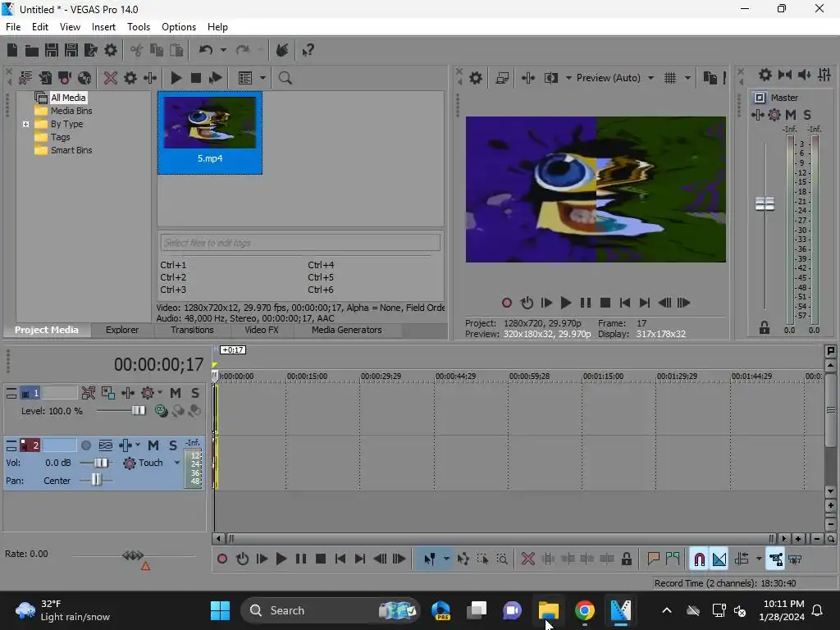This screenshot has height=630, width=840.
Task: Click the Get Media from Web globe icon
Action: 84,78
